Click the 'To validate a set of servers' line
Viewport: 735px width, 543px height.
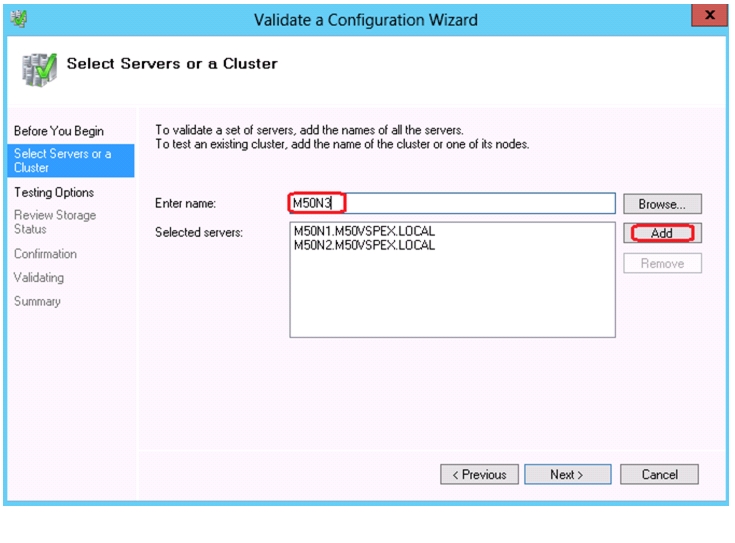tap(309, 130)
